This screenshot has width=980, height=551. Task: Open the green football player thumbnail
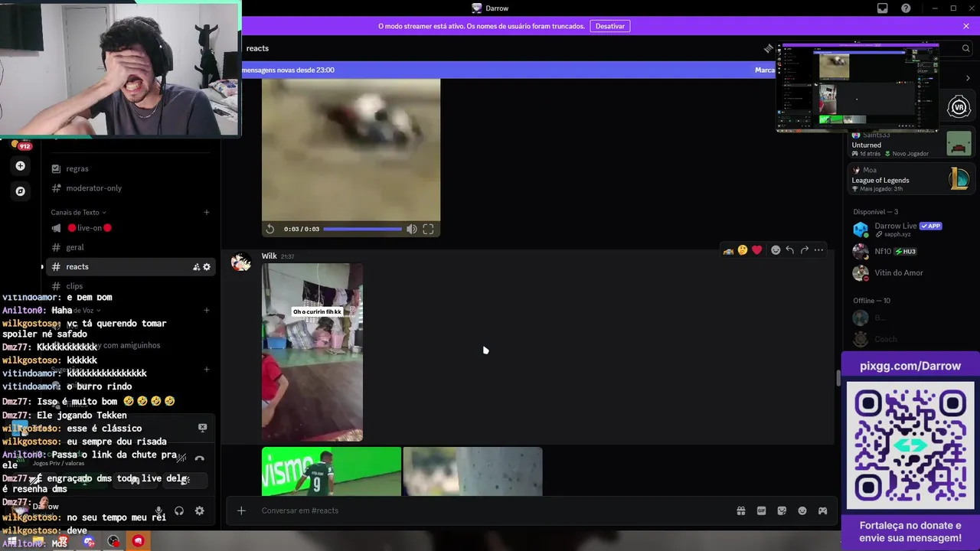coord(332,471)
